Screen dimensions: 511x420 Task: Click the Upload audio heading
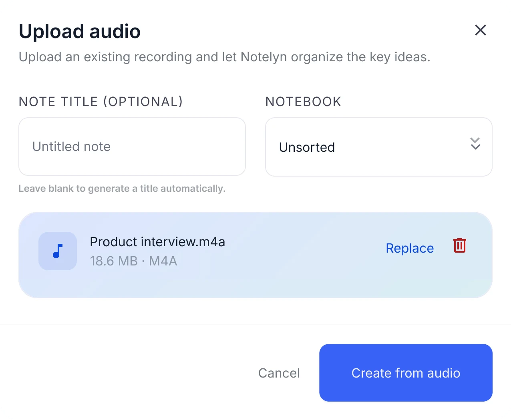click(x=80, y=31)
